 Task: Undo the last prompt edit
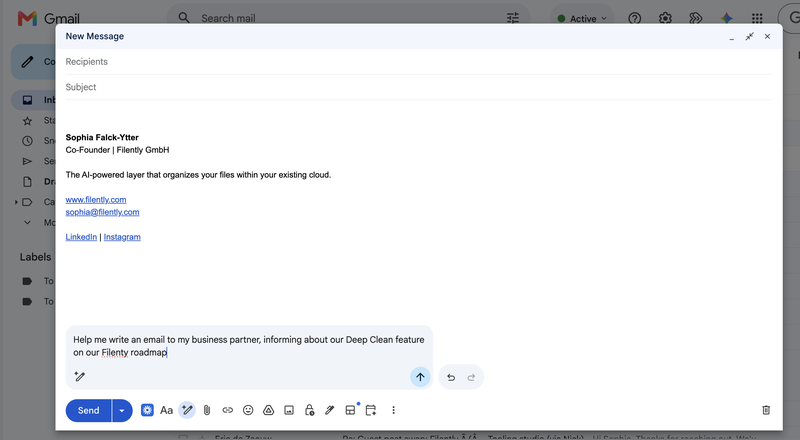pos(451,377)
